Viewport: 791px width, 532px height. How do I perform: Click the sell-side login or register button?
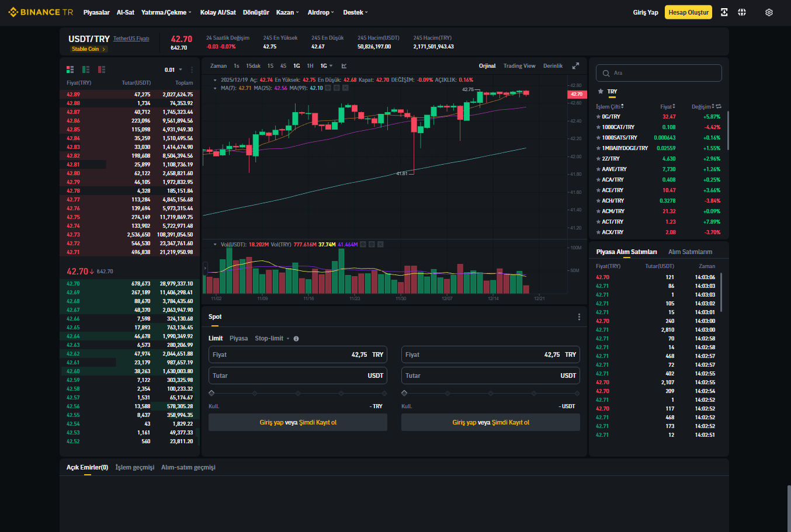[x=491, y=422]
